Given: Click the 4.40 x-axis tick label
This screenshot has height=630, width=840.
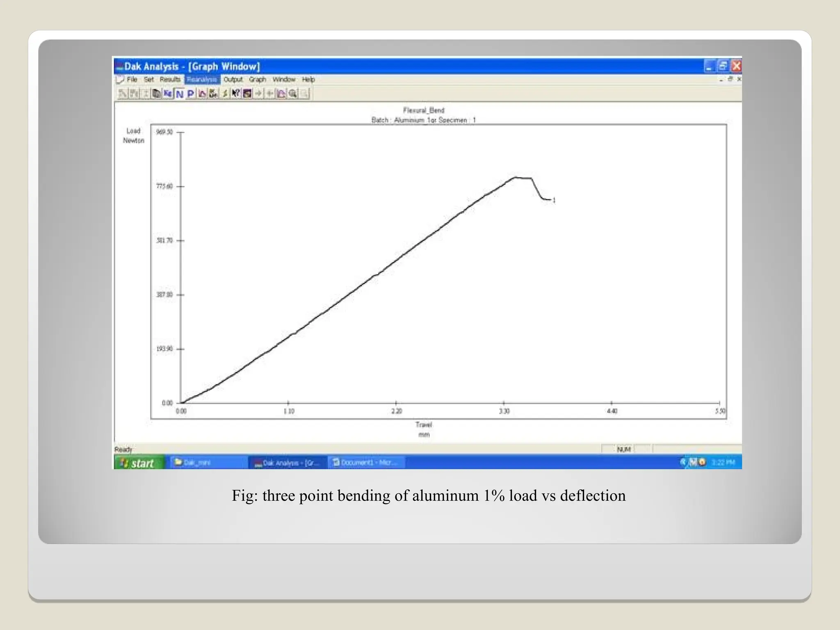Looking at the screenshot, I should point(612,411).
